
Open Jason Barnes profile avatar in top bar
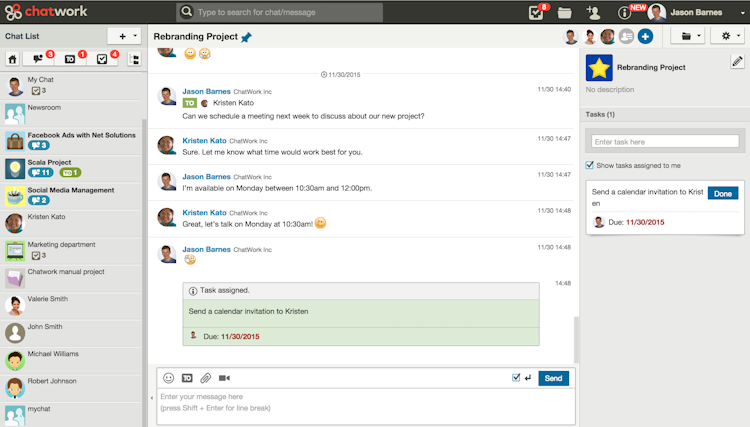(657, 12)
